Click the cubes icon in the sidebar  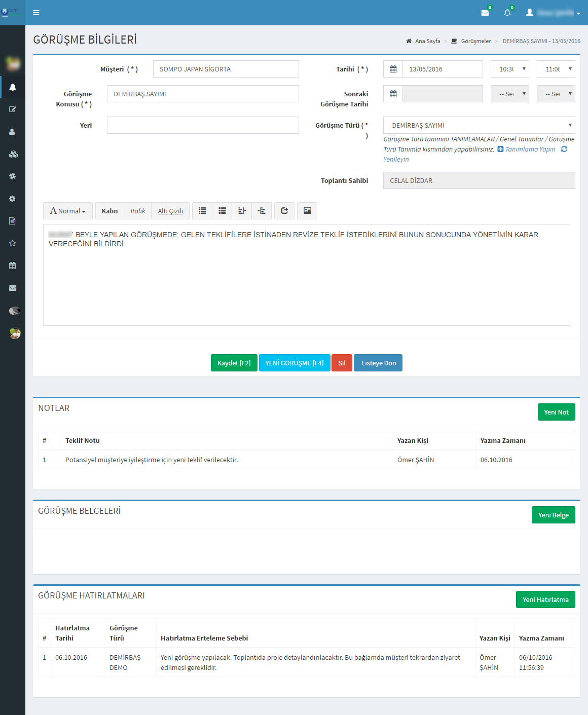pyautogui.click(x=13, y=154)
